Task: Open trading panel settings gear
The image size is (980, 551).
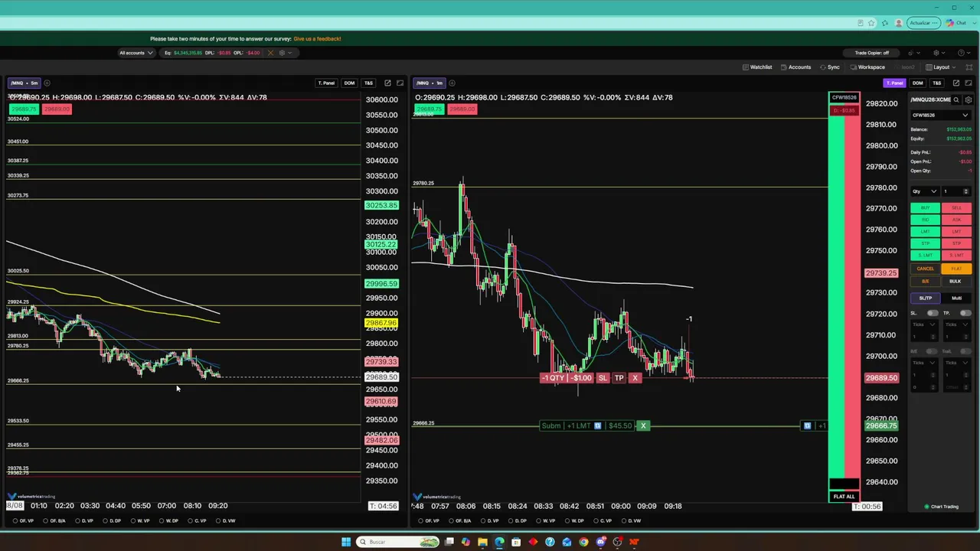Action: [969, 99]
